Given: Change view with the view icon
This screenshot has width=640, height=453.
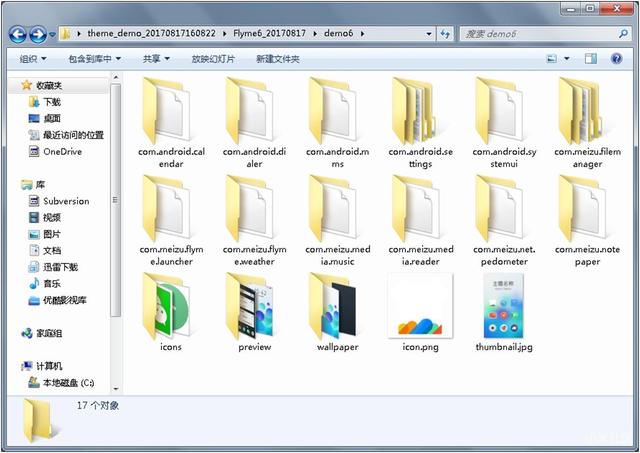Looking at the screenshot, I should click(x=552, y=59).
